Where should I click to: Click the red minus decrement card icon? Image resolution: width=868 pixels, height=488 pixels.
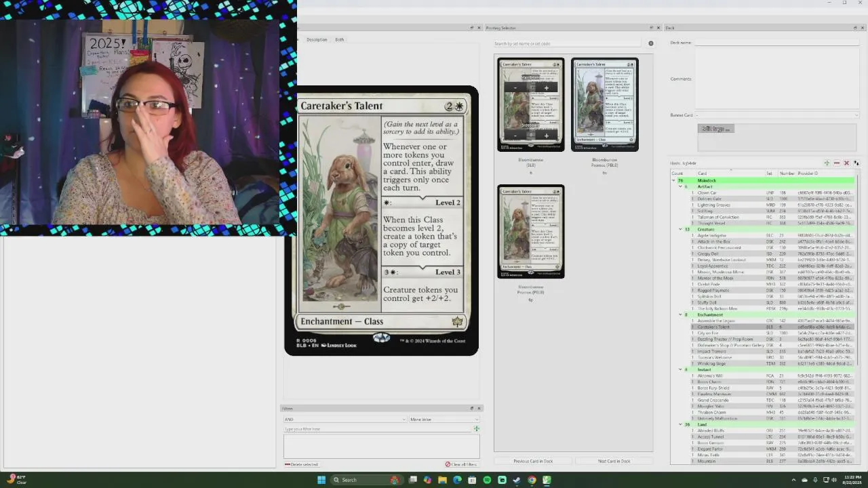point(836,163)
